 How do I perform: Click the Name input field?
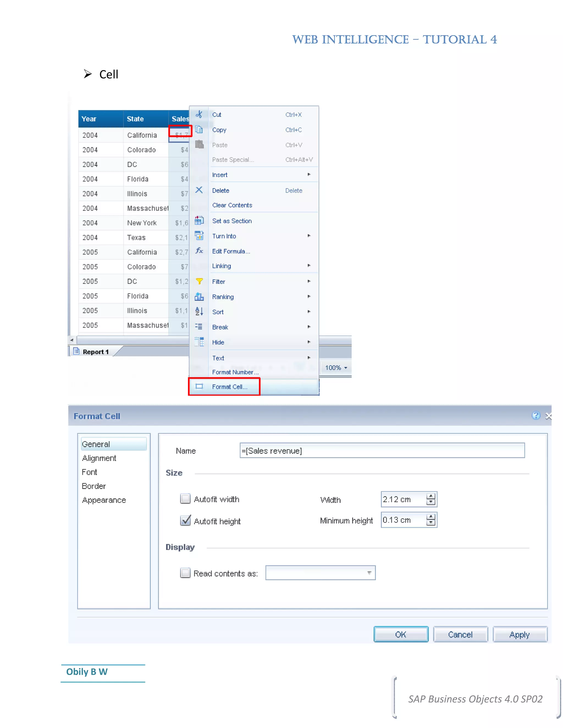[382, 450]
